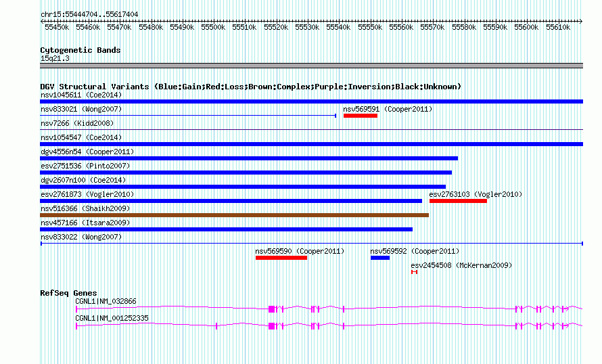Click the Cytogenetic Bands track heading
This screenshot has width=602, height=364.
[x=80, y=50]
